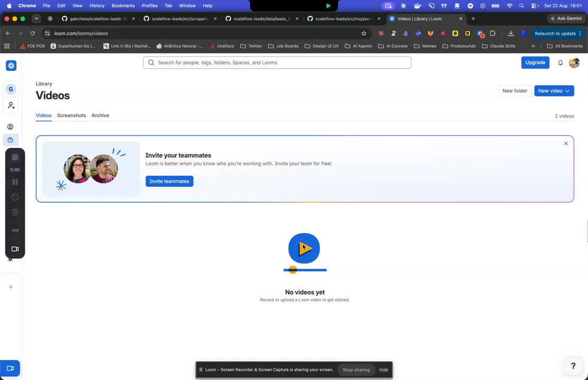588x380 pixels.
Task: Click the empty-state play illustration
Action: pyautogui.click(x=305, y=253)
